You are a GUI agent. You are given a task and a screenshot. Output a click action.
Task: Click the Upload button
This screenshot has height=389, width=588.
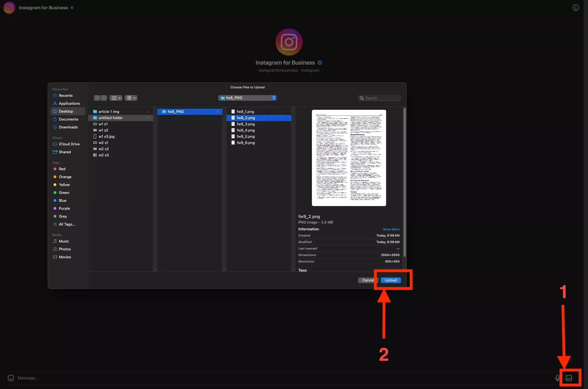391,280
